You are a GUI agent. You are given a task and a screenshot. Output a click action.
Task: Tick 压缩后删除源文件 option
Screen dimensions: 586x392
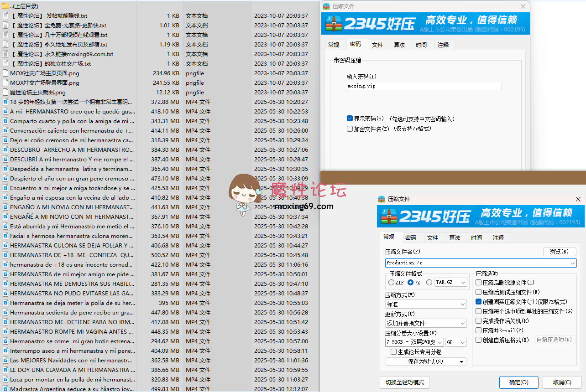point(478,283)
